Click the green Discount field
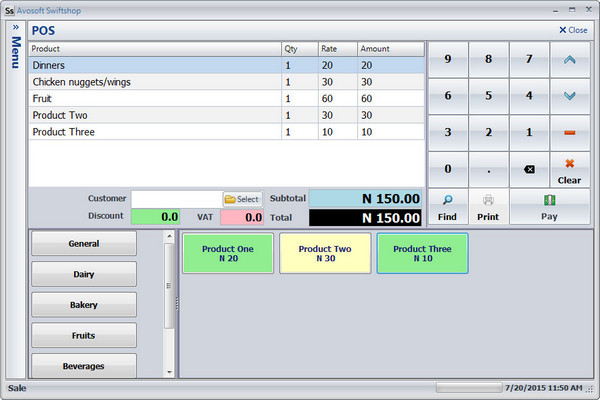The height and width of the screenshot is (400, 600). (x=155, y=217)
